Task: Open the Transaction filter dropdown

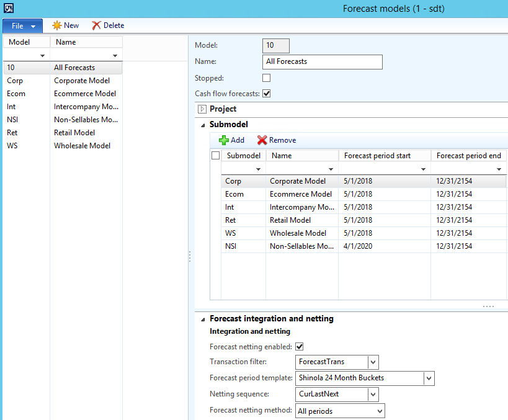Action: (373, 362)
